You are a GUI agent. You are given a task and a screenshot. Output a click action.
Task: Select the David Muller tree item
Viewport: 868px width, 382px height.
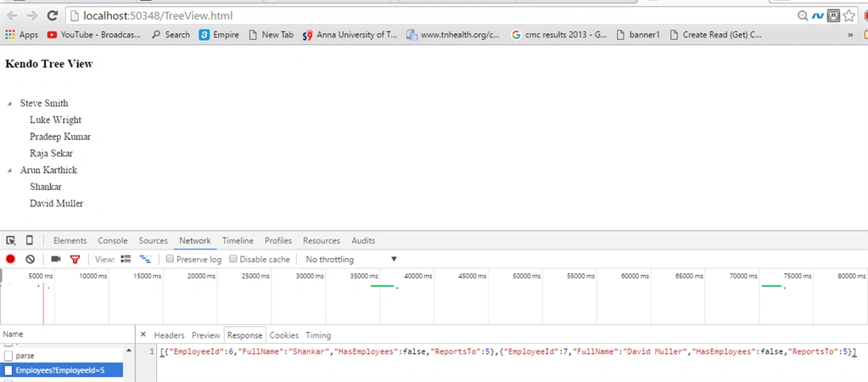[57, 203]
